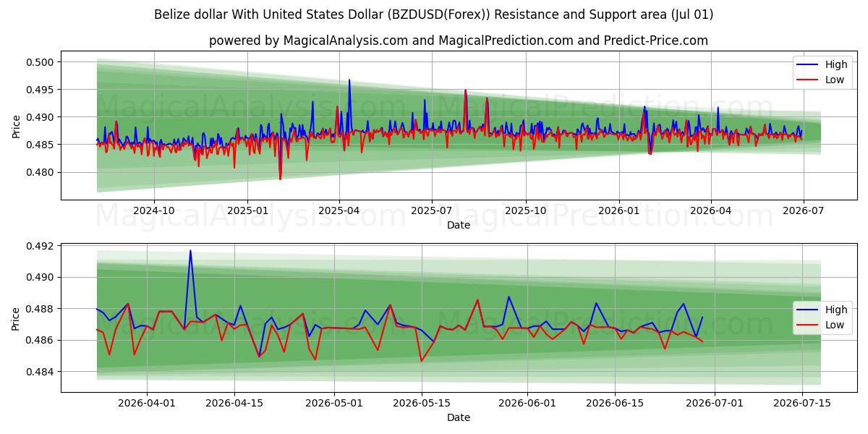Click the chart title mentioning BZDUSD(Forex)
868x434 pixels.
pyautogui.click(x=434, y=14)
